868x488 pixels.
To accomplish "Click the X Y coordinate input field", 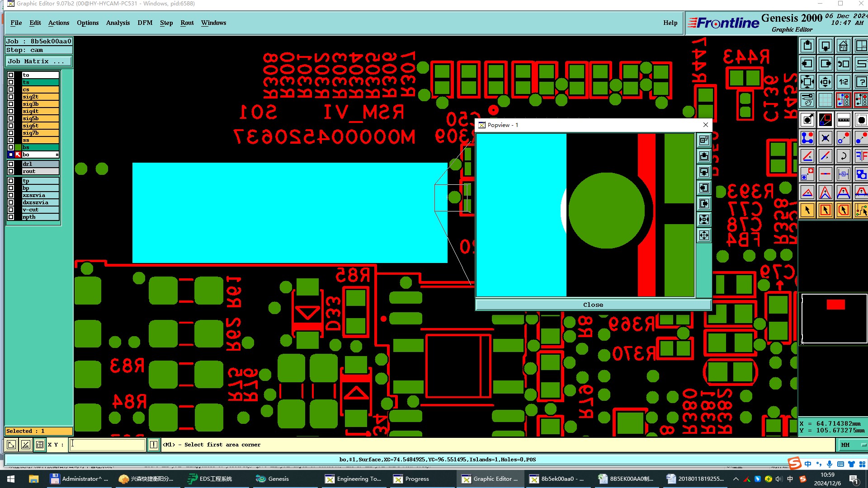I will 108,445.
